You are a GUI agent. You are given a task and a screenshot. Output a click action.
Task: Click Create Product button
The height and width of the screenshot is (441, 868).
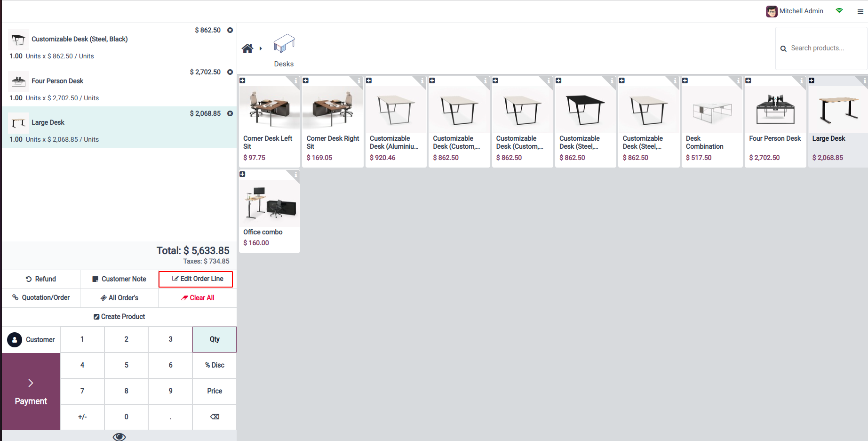(x=119, y=317)
